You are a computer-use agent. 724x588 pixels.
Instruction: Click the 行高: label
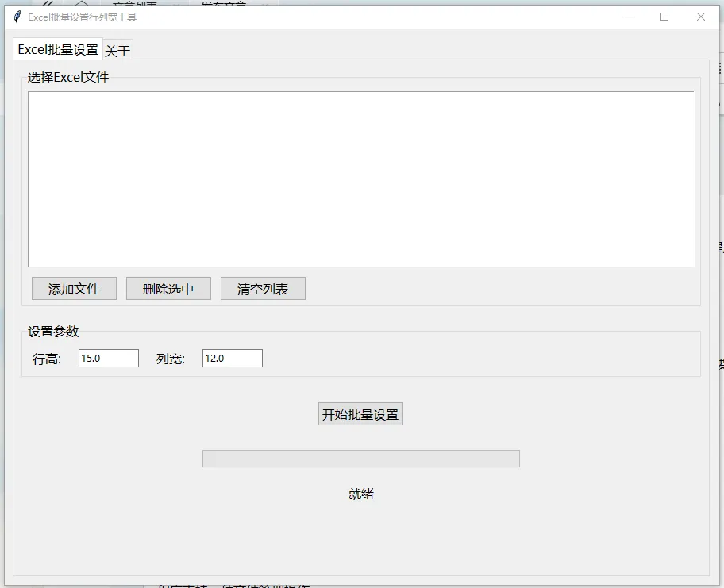pyautogui.click(x=47, y=359)
